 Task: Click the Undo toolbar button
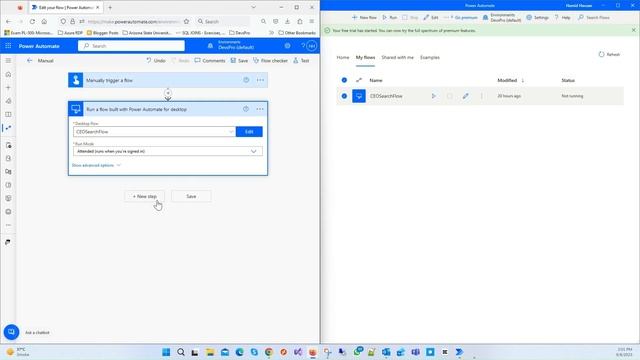click(x=156, y=60)
